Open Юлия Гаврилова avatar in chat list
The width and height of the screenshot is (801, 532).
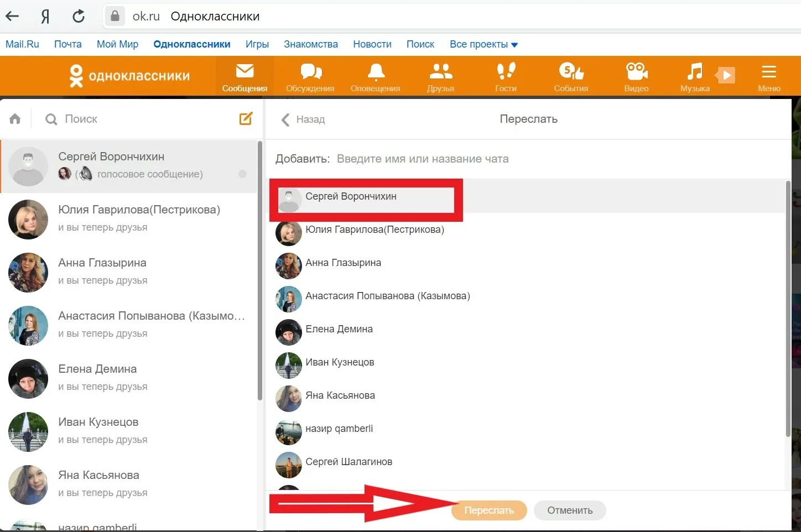click(28, 219)
